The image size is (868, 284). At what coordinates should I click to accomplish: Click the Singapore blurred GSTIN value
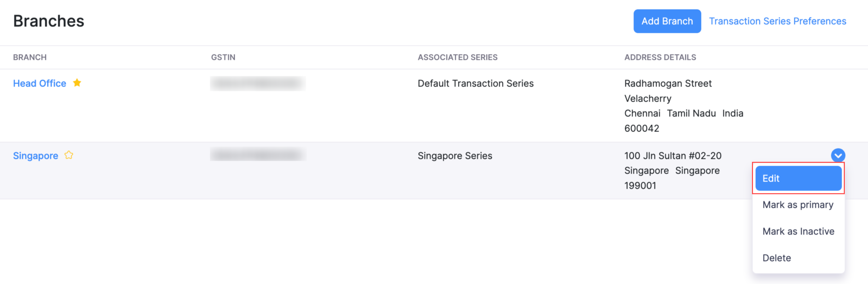pyautogui.click(x=258, y=155)
